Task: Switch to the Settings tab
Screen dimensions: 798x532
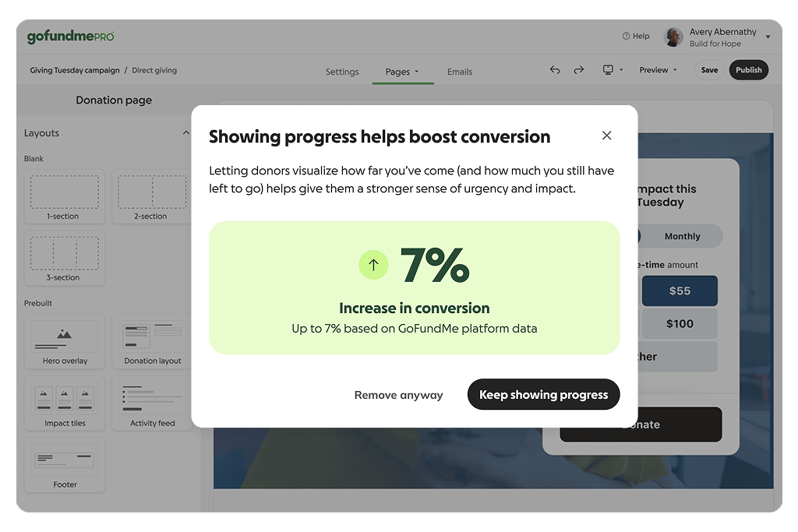Action: click(x=342, y=72)
